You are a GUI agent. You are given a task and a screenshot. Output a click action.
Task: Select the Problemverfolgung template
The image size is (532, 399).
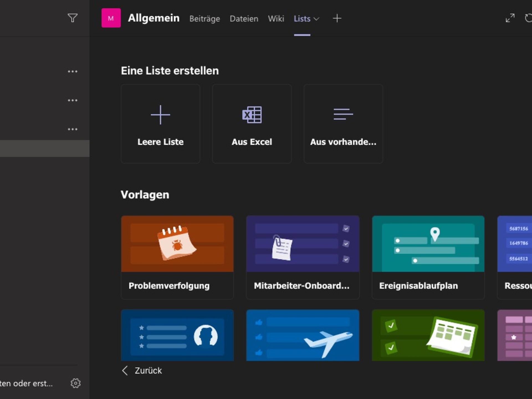177,257
